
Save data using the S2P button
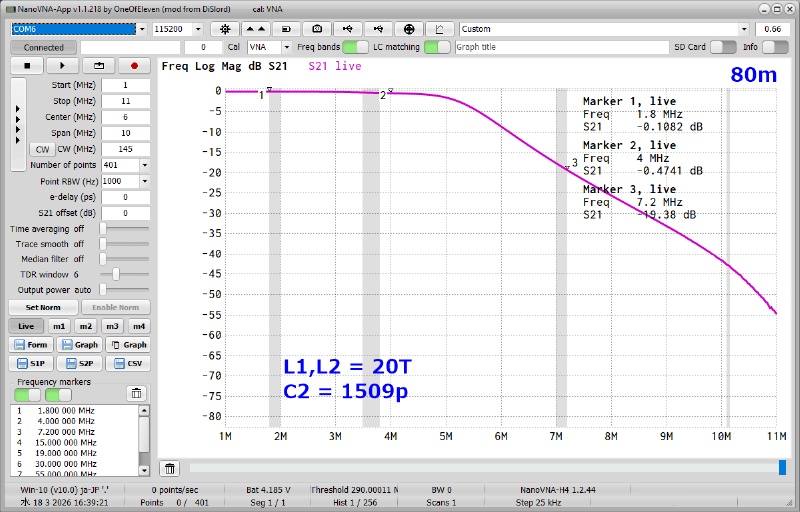pos(82,363)
